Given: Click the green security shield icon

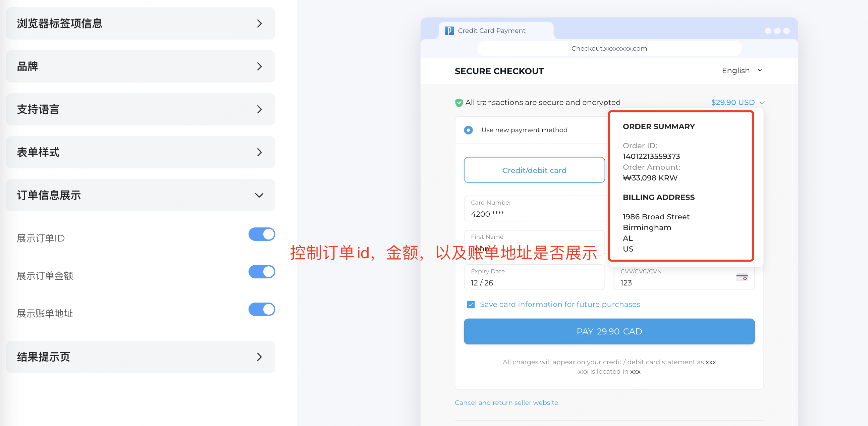Looking at the screenshot, I should click(458, 103).
